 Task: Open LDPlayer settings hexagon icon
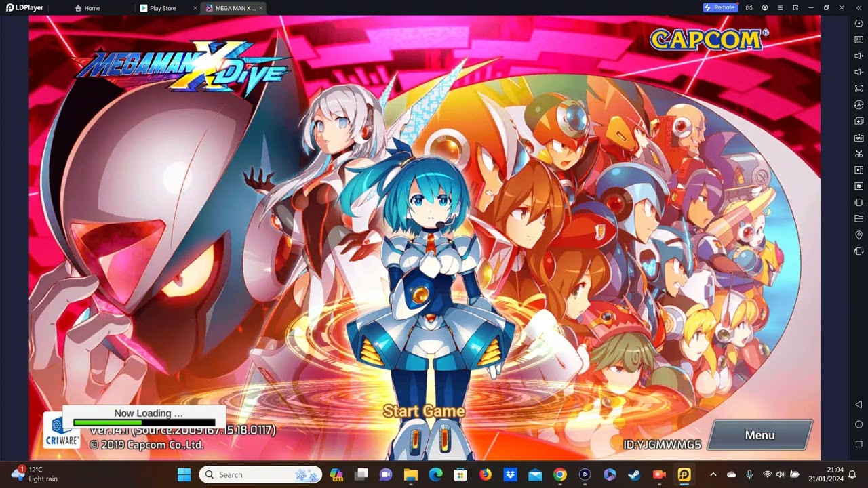859,24
